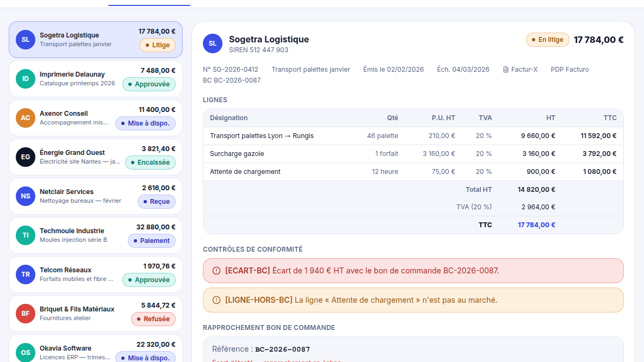Viewport: 644px width, 362px height.
Task: Click the 17 784,00 € amount in detail header
Action: 598,40
